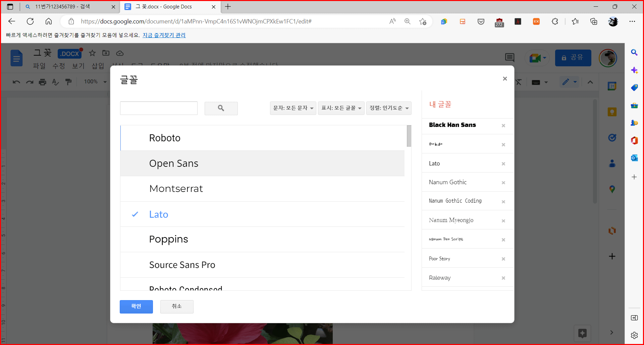
Task: Click the undo arrow in Docs toolbar
Action: 16,82
